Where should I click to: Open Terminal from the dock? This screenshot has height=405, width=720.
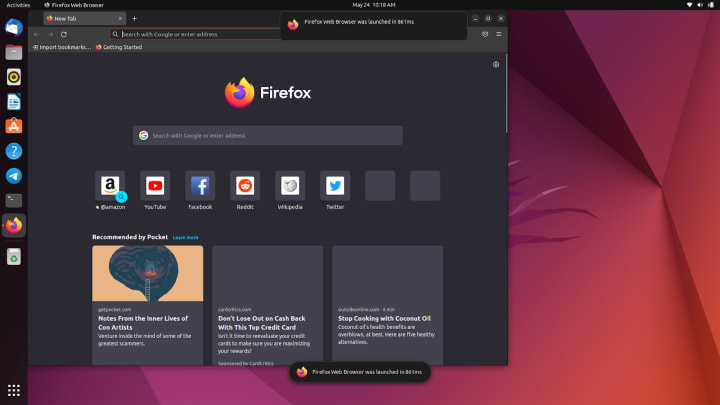[14, 200]
